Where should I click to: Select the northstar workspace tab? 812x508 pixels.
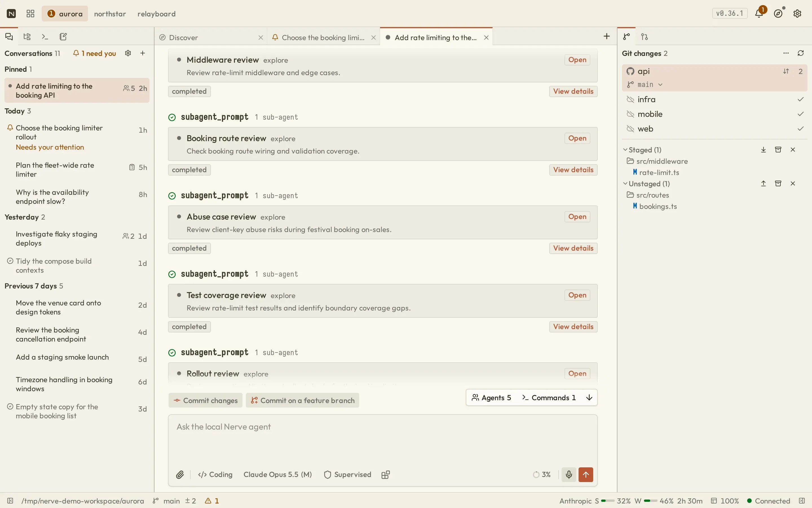pos(110,14)
